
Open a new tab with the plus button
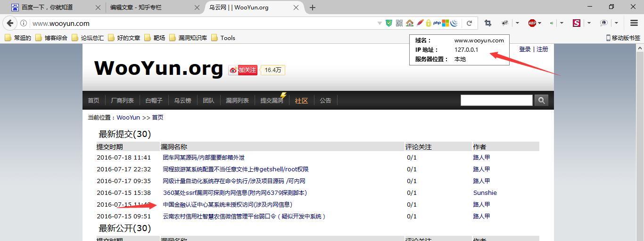312,7
